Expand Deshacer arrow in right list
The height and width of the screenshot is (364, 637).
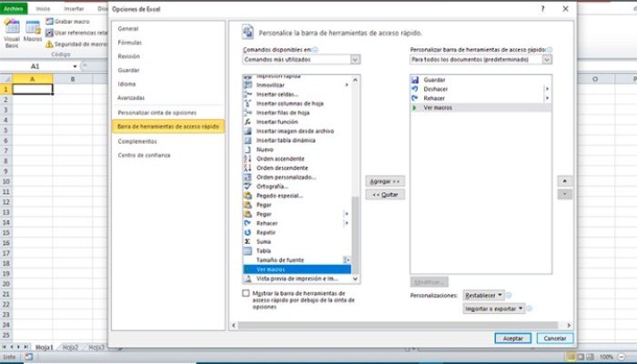point(547,89)
